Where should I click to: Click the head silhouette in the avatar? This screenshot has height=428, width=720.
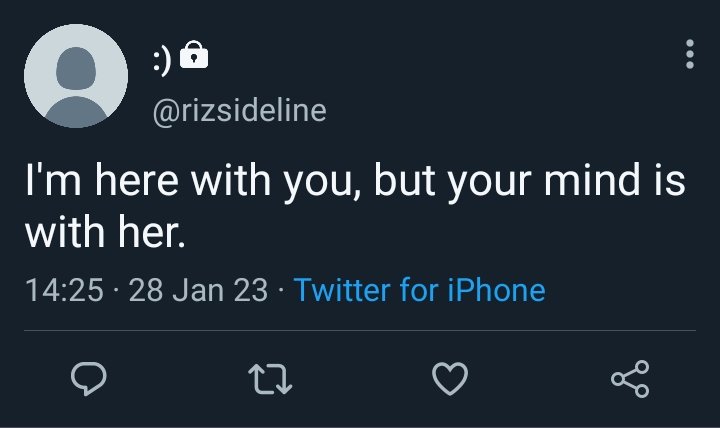(x=76, y=68)
